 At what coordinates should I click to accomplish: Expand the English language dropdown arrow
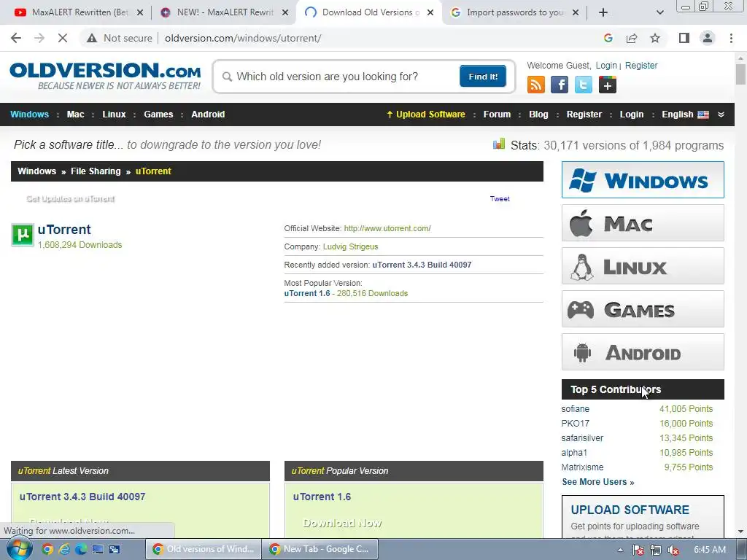pos(721,114)
